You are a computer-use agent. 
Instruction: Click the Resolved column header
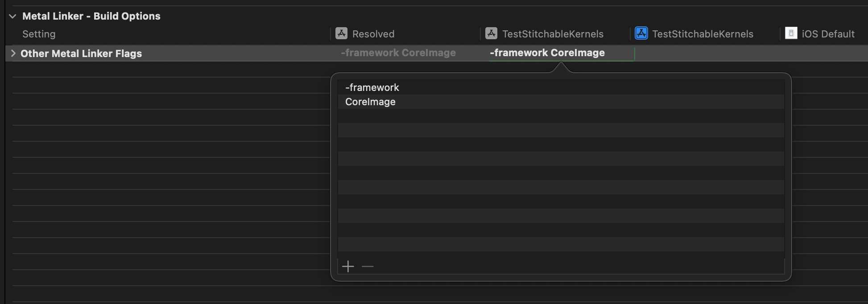373,34
